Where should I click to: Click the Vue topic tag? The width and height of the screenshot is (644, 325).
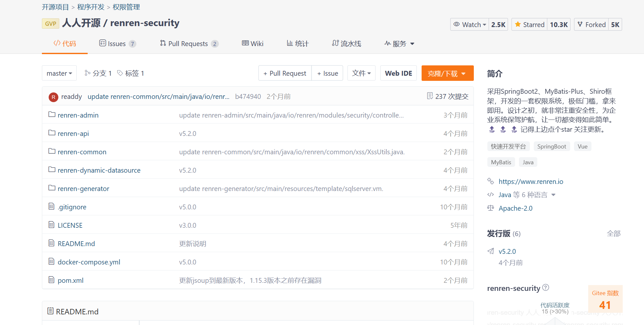pyautogui.click(x=582, y=146)
